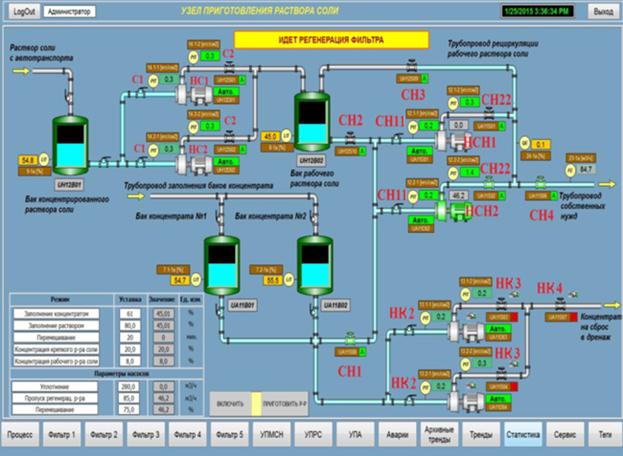Toggle Авто mode of lower HK2 pump
The height and width of the screenshot is (456, 623).
pyautogui.click(x=498, y=398)
